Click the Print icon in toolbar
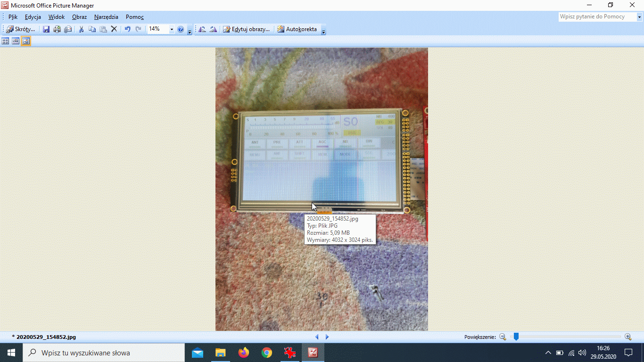The height and width of the screenshot is (362, 644). click(x=57, y=29)
